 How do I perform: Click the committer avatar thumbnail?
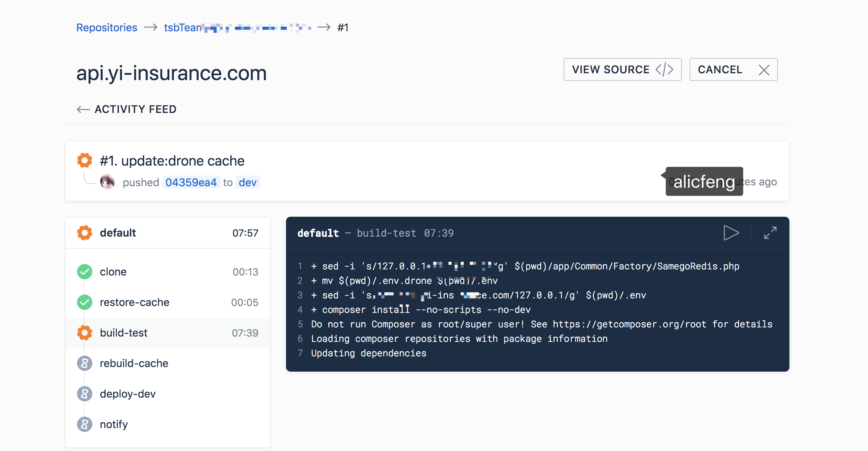point(108,182)
